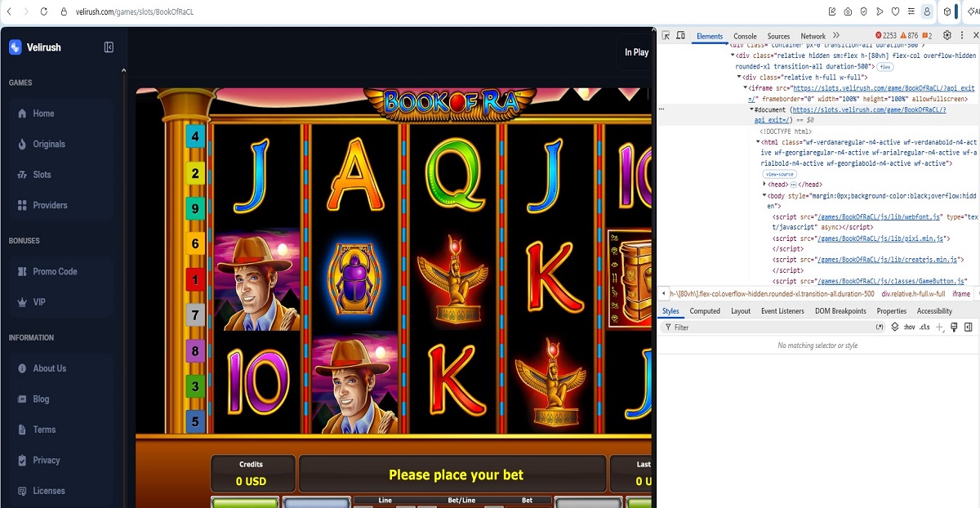Viewport: 980px width, 508px height.
Task: Switch to the Network tab
Action: 813,36
